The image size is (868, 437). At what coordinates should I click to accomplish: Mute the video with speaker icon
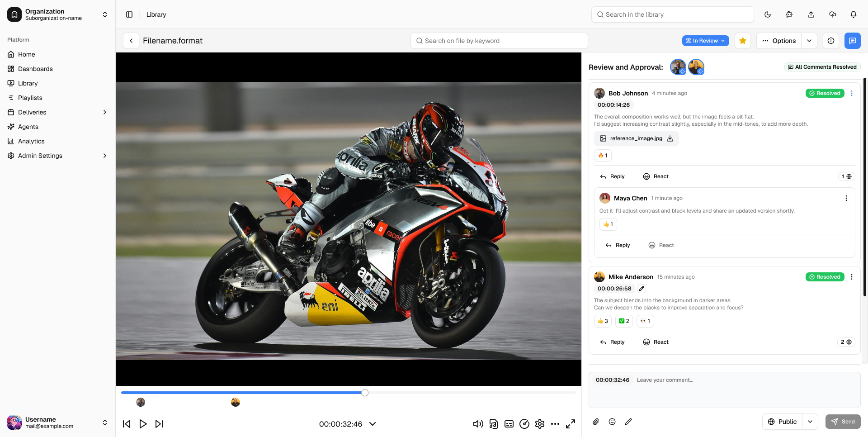click(x=478, y=424)
